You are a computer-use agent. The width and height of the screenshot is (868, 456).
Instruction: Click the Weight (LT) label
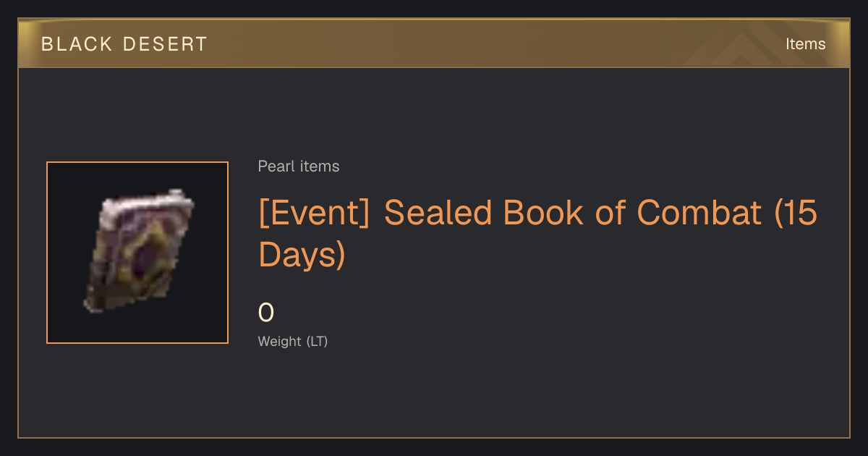click(x=293, y=341)
